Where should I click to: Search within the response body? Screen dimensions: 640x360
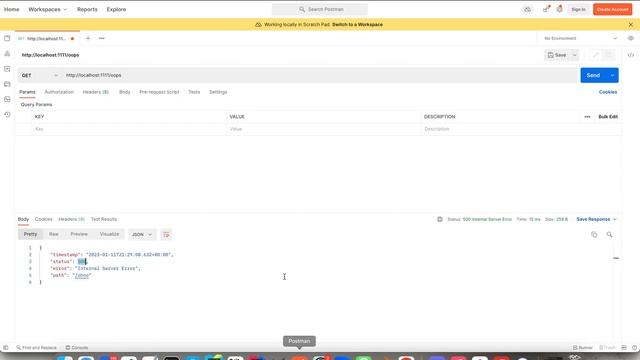609,235
